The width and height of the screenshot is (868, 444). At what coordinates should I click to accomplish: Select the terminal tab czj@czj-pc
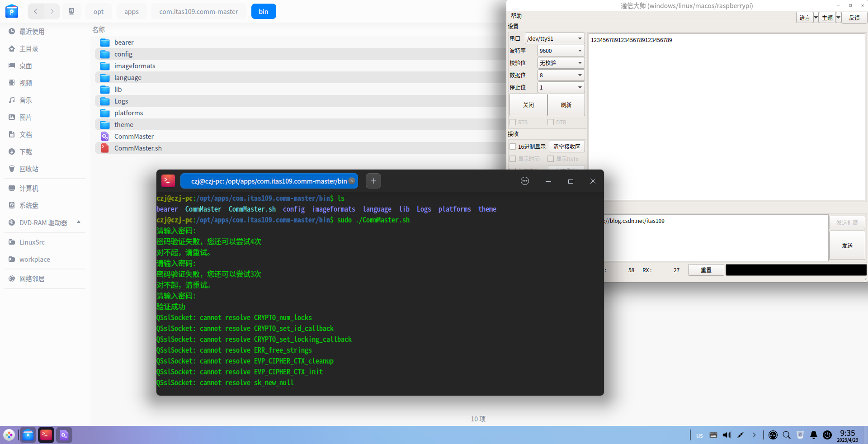point(269,181)
